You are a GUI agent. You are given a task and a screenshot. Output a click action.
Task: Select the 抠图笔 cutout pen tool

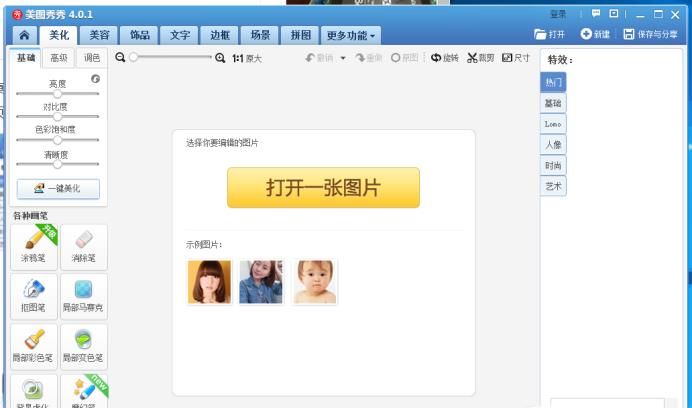[34, 296]
